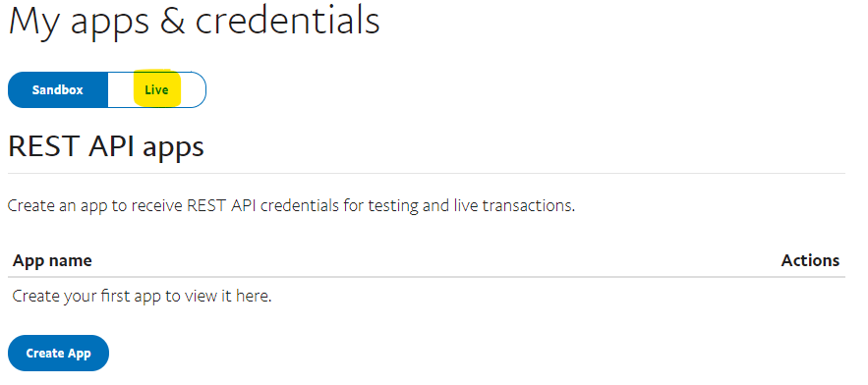This screenshot has width=868, height=385.
Task: Sort by the App name column header
Action: 52,260
